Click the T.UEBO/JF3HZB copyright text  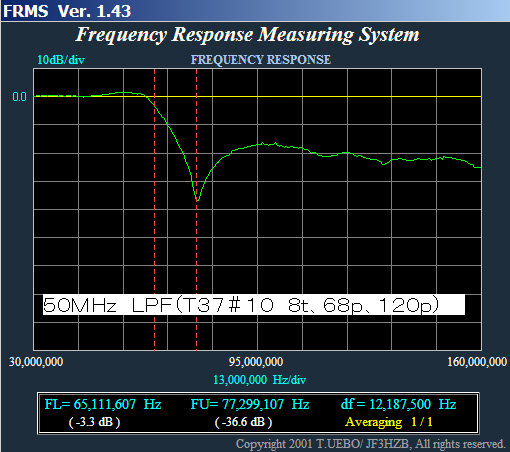point(371,444)
